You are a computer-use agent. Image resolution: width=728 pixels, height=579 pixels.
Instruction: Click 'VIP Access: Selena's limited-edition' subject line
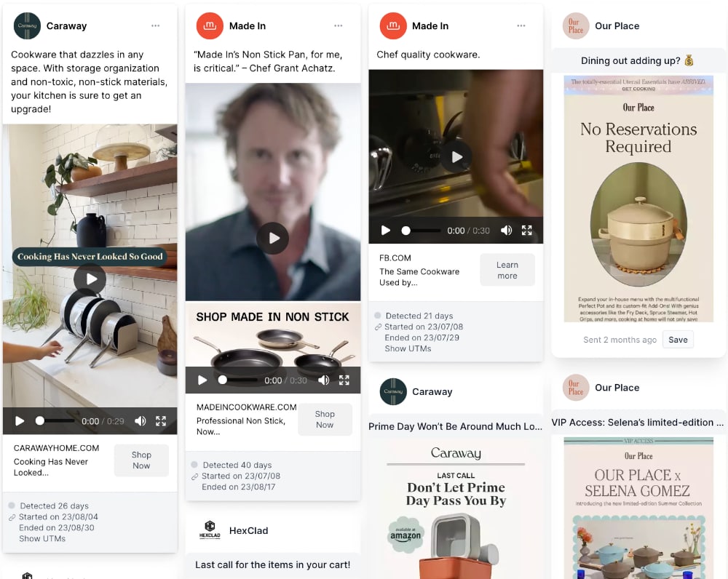click(638, 422)
